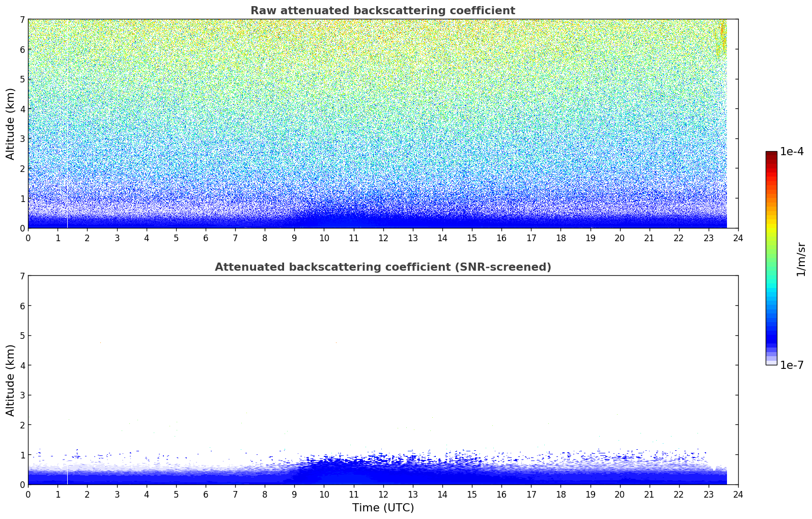Click altitude tick "7" on the raw plot
The width and height of the screenshot is (812, 519).
tap(22, 19)
